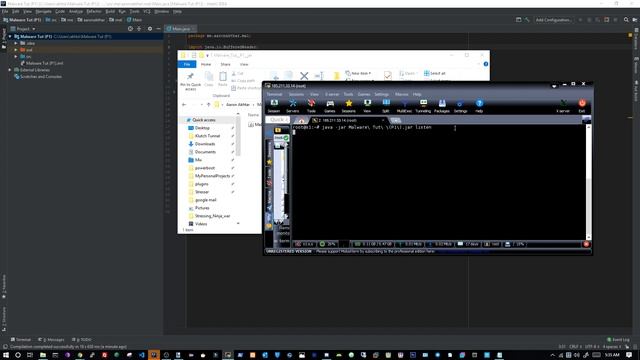
Task: Open the IntelliJ Build menu
Action: coord(110,11)
